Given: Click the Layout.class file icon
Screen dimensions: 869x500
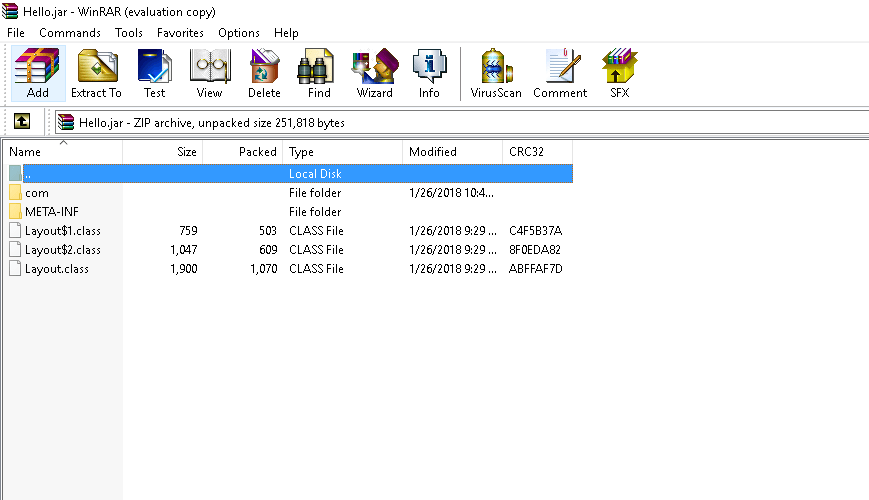Looking at the screenshot, I should [16, 269].
